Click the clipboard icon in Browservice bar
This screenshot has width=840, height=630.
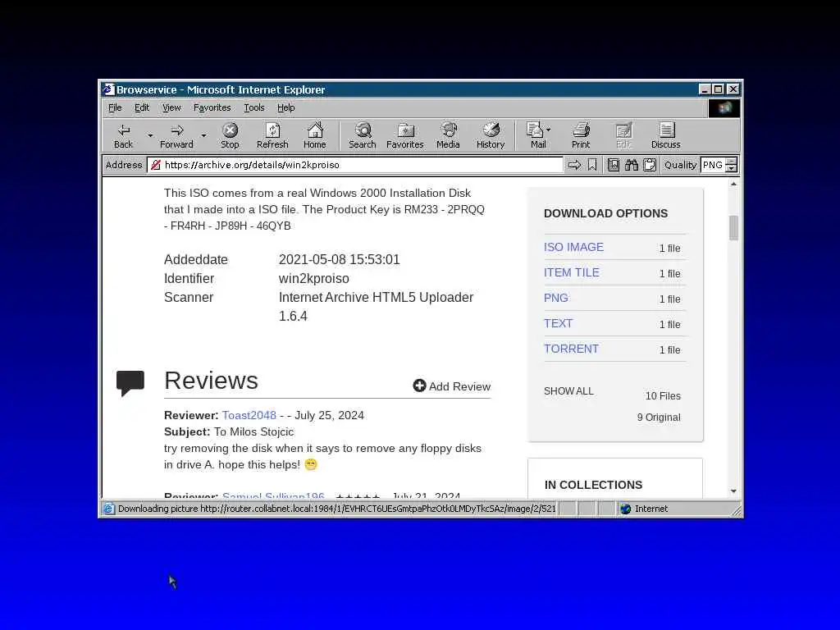tap(650, 165)
